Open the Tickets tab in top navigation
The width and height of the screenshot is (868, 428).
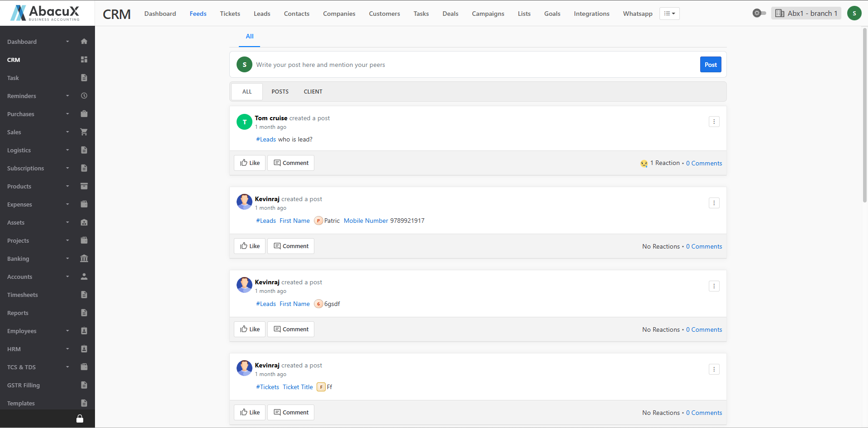[230, 14]
